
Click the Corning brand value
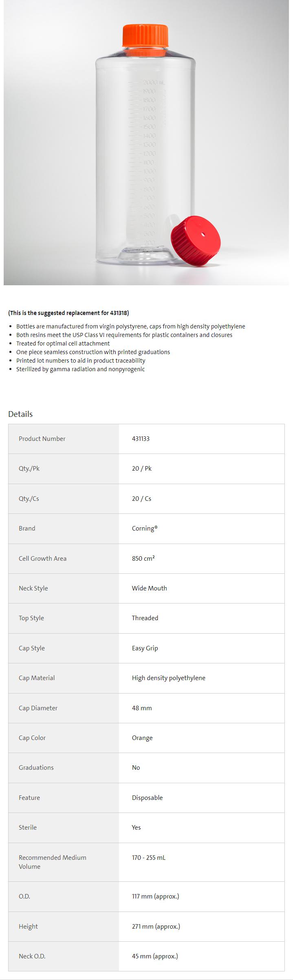point(144,529)
